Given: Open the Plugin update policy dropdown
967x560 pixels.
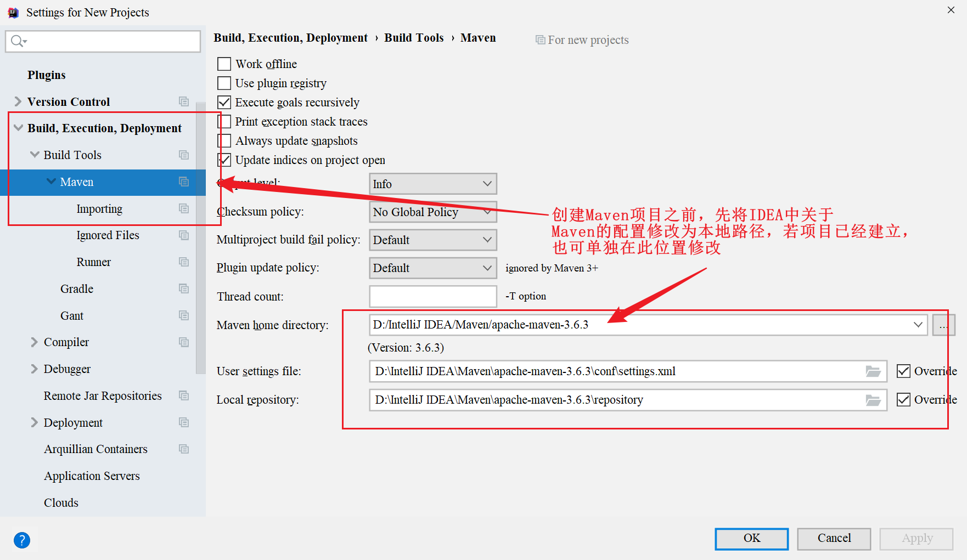Looking at the screenshot, I should coord(433,268).
